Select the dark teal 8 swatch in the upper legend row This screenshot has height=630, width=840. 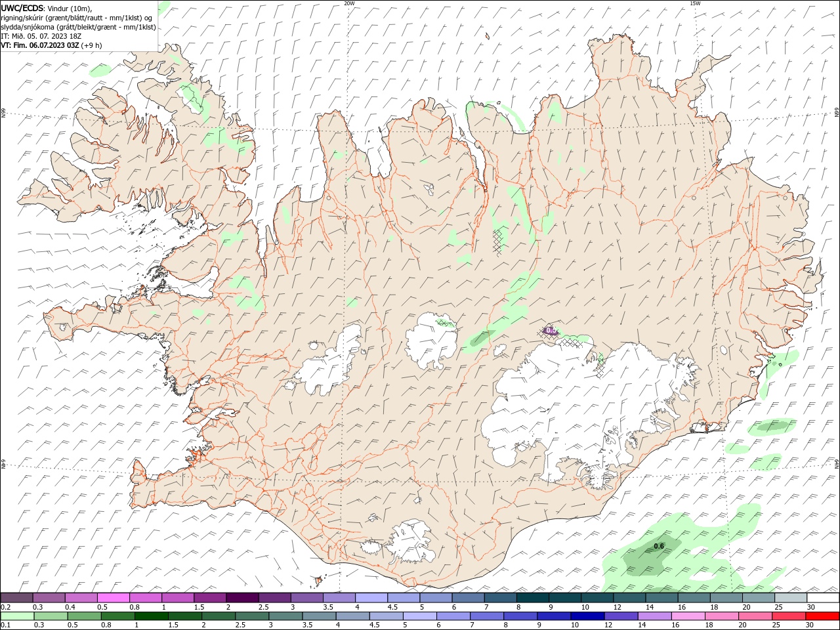click(x=532, y=598)
